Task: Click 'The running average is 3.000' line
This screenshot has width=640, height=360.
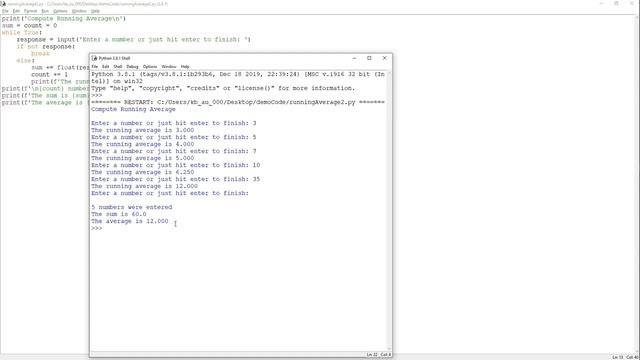Action: click(142, 130)
